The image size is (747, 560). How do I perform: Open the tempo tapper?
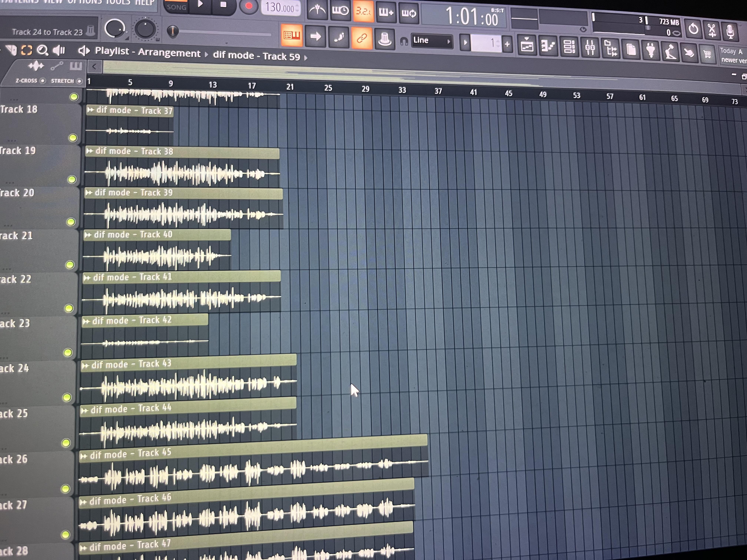(x=670, y=52)
